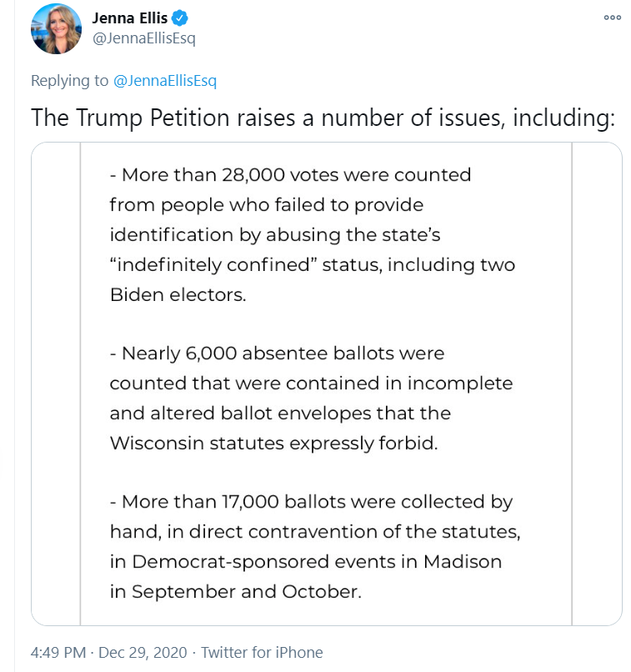Screen dimensions: 631x672
Task: Click the 'More than 17,000 ballots' line
Action: coord(312,502)
